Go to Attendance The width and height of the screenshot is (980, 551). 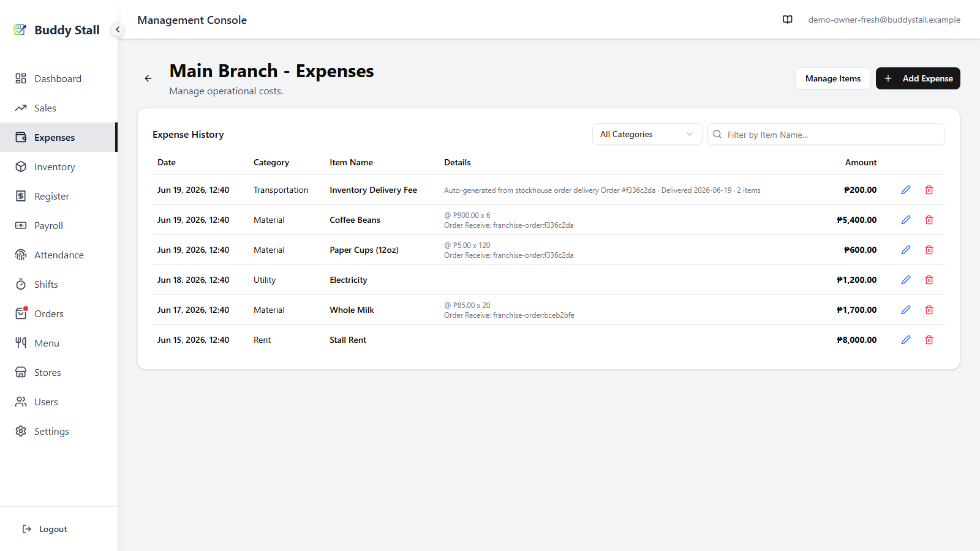[58, 255]
